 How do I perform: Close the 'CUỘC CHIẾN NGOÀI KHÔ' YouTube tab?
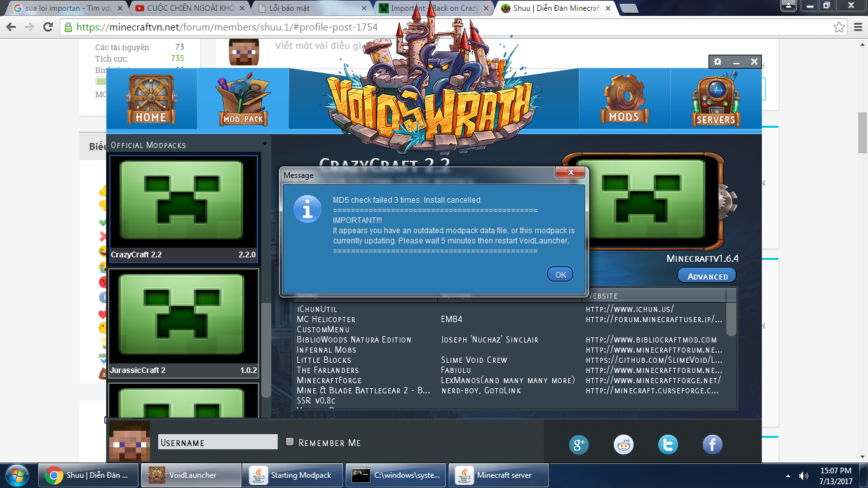coord(243,8)
